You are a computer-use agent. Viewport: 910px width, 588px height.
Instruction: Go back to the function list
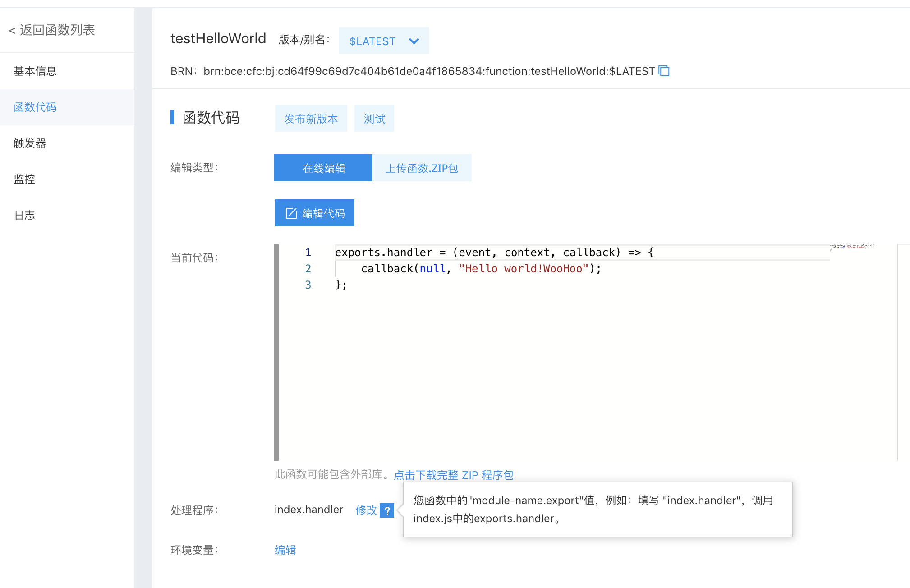[x=52, y=30]
